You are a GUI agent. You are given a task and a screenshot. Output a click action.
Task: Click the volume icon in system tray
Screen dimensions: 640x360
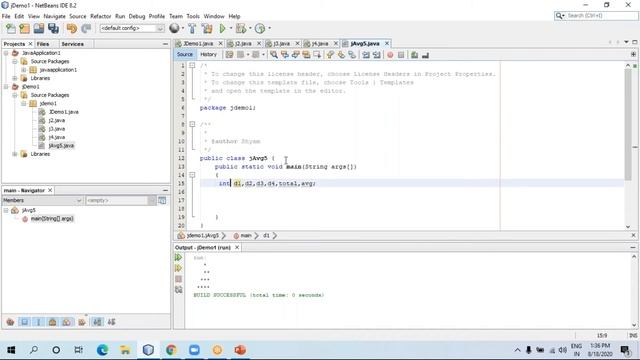563,350
